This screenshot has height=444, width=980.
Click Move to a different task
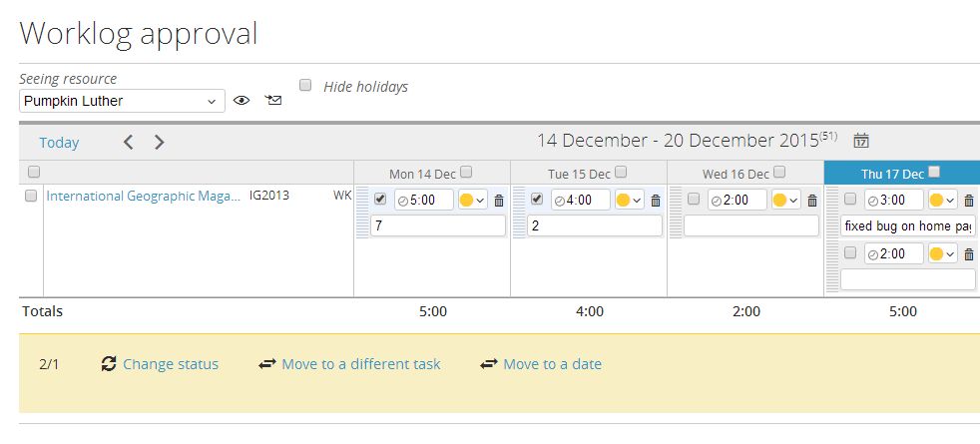[361, 364]
